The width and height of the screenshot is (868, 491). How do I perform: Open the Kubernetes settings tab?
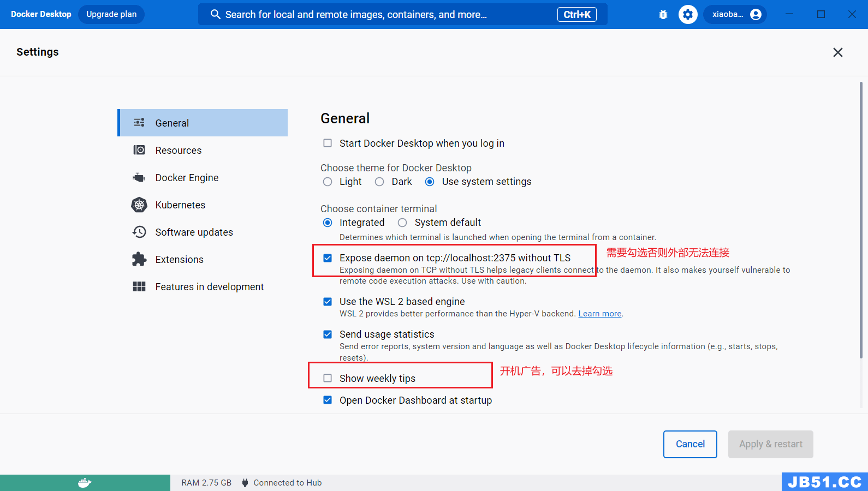pyautogui.click(x=203, y=205)
